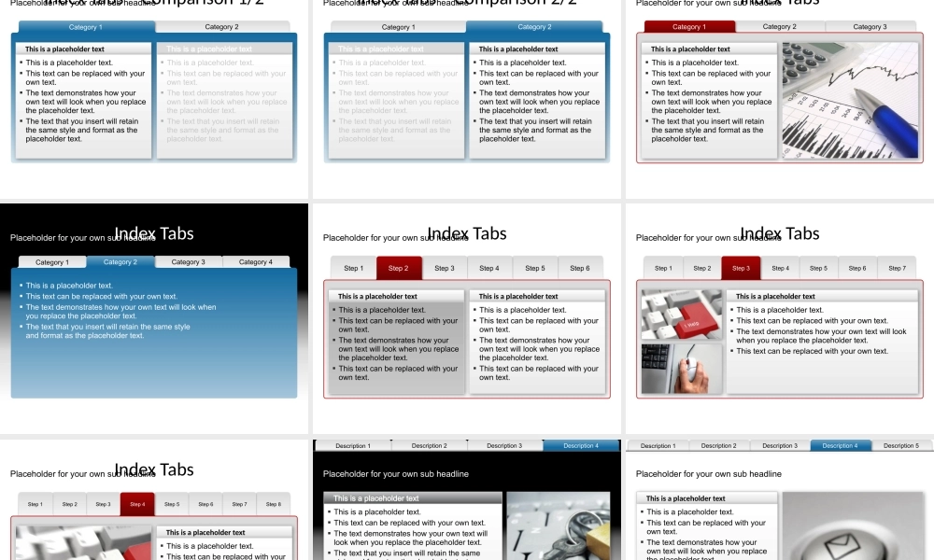Click the Step 8 tab
Image resolution: width=934 pixels, height=560 pixels.
pyautogui.click(x=273, y=504)
